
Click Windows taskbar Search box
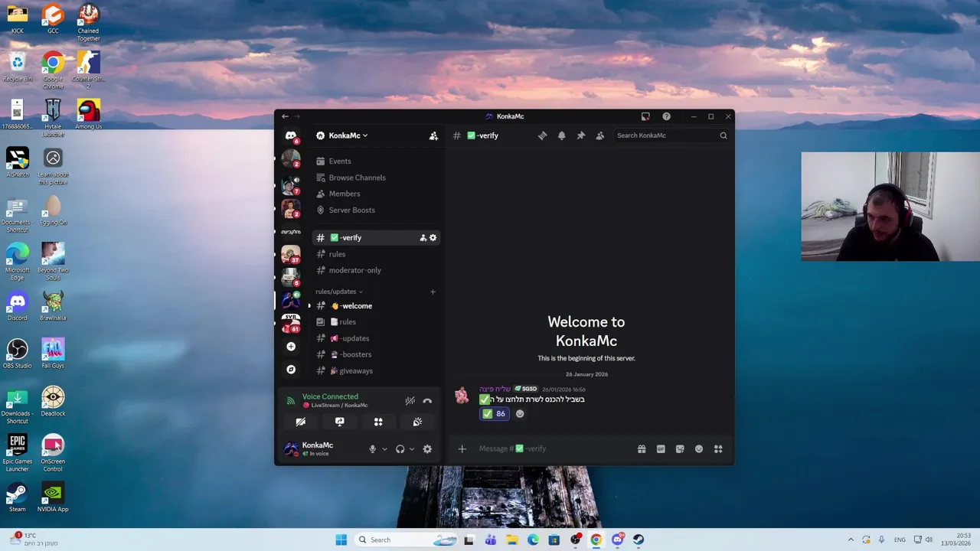click(408, 540)
